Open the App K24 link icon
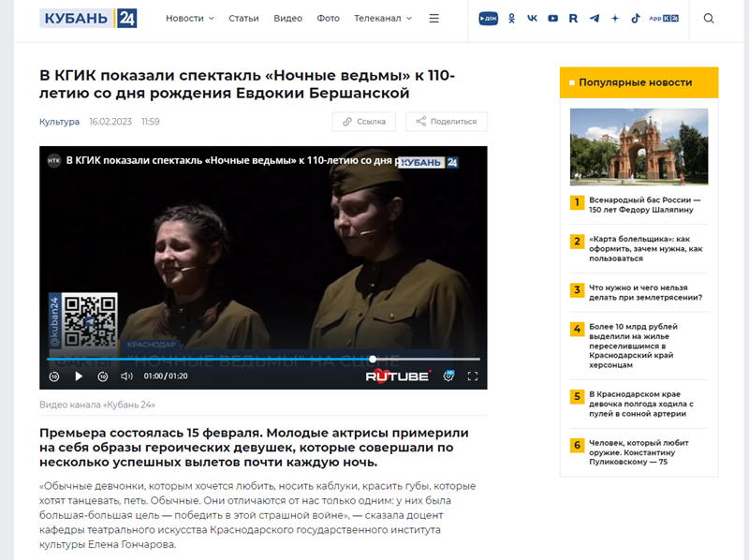This screenshot has height=560, width=749. (x=664, y=19)
